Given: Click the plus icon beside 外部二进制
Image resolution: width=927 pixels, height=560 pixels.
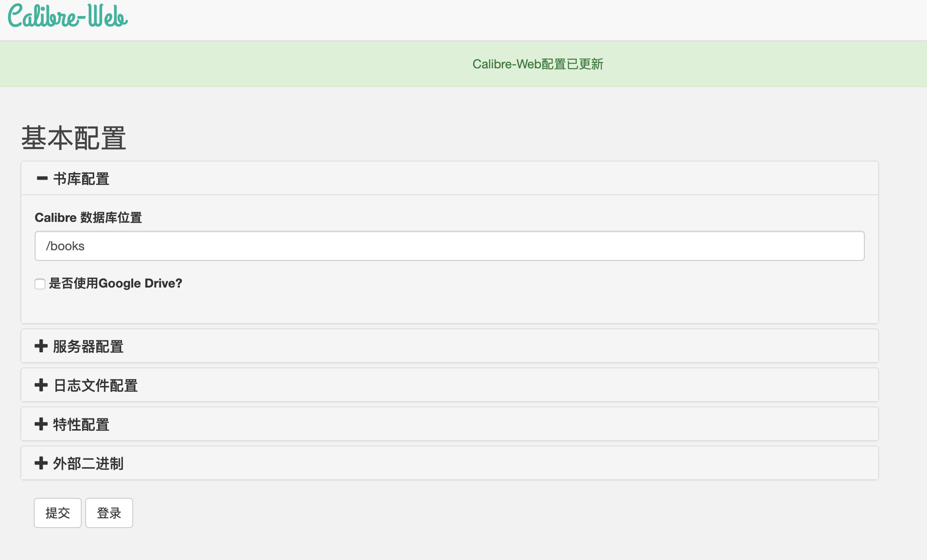Looking at the screenshot, I should click(41, 463).
